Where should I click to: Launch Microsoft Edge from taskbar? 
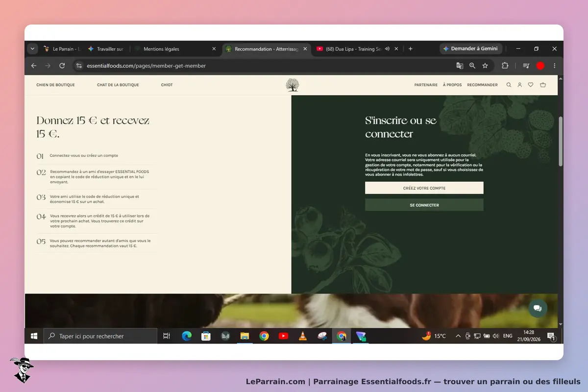click(x=187, y=336)
